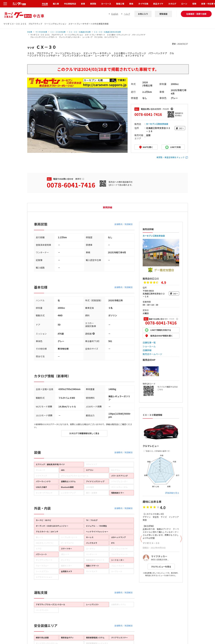Open お気に入り favorites button

pyautogui.click(x=143, y=14)
